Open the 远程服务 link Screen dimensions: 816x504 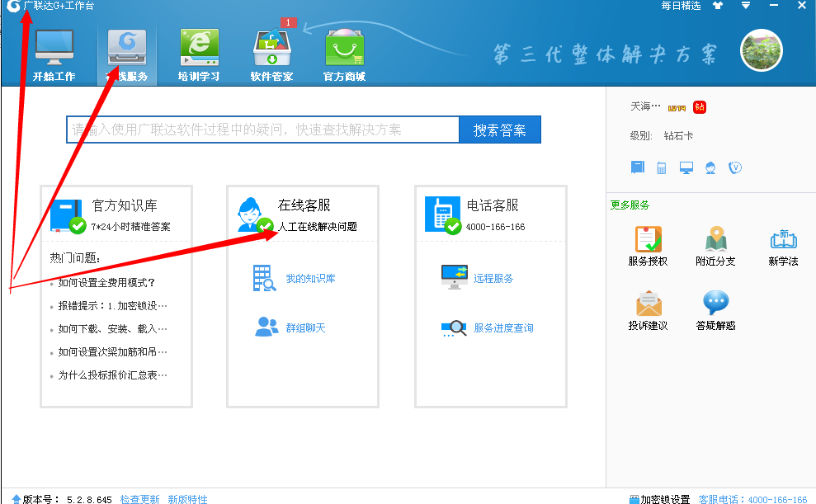tap(493, 279)
